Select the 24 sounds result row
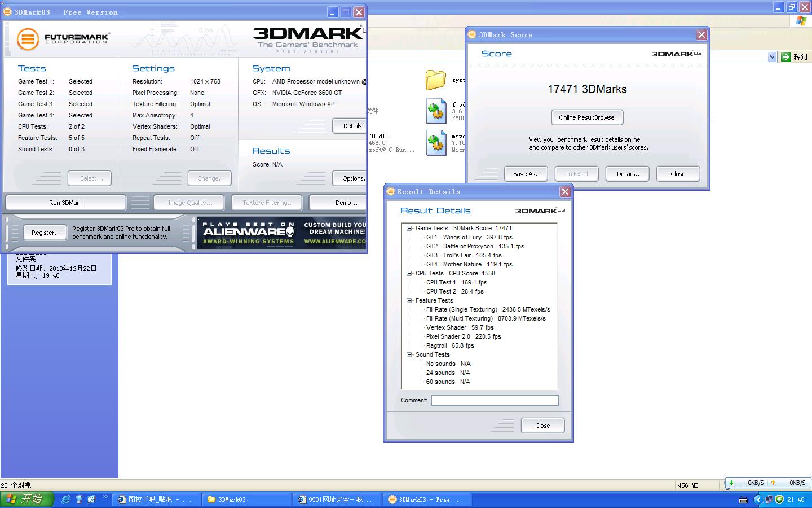Viewport: 812px width, 508px height. tap(448, 373)
